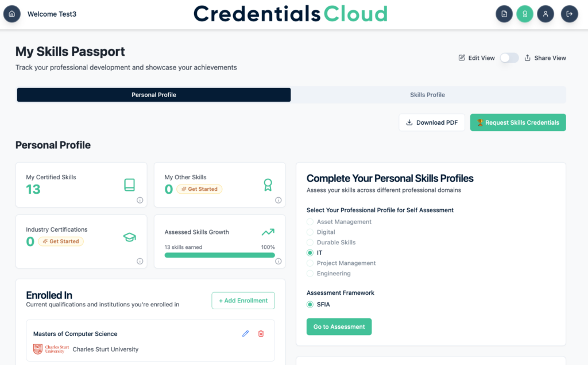The width and height of the screenshot is (588, 365).
Task: Click info icon on My Certified Skills card
Action: 140,200
